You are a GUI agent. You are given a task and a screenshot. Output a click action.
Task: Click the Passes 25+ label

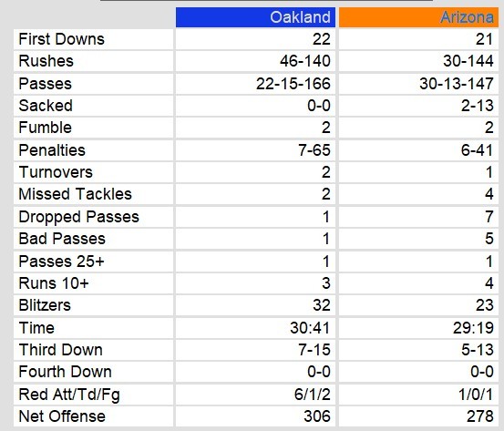(61, 262)
